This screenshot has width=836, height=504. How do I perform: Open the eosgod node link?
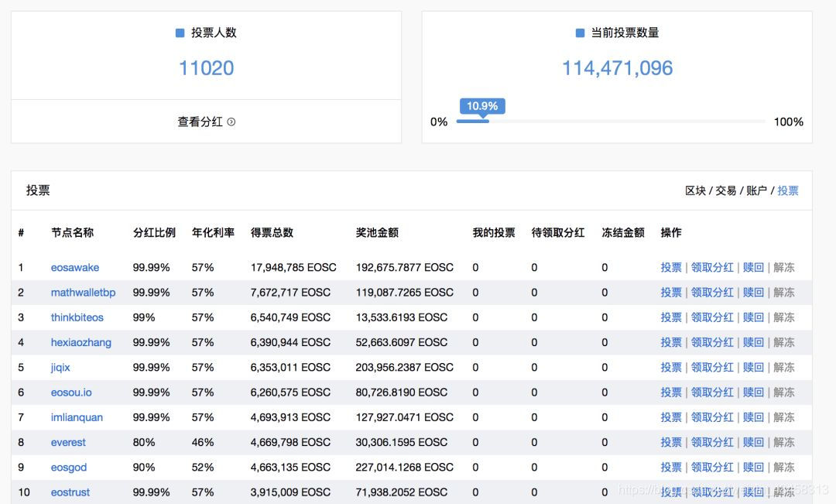(x=69, y=467)
